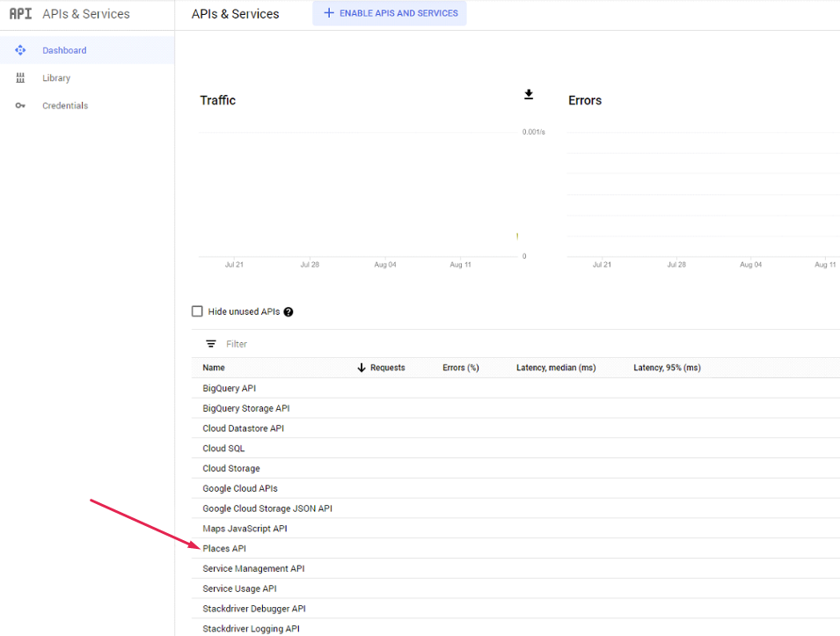Click the Filter lines icon
840x636 pixels.
(211, 344)
